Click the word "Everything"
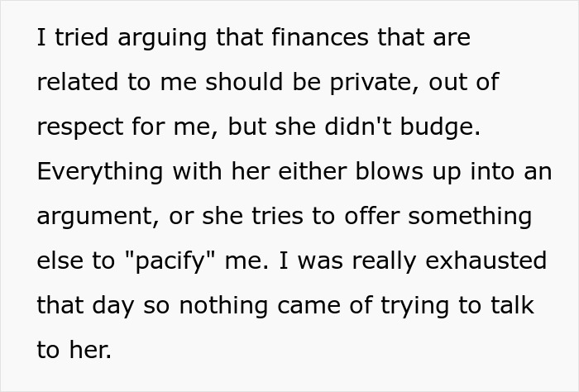 click(98, 172)
